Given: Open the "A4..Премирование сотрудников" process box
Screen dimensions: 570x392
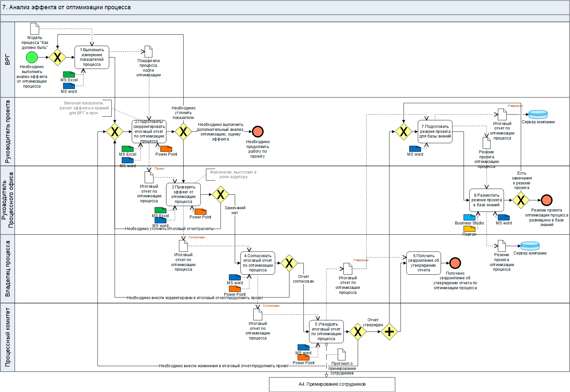Looking at the screenshot, I should tap(332, 384).
